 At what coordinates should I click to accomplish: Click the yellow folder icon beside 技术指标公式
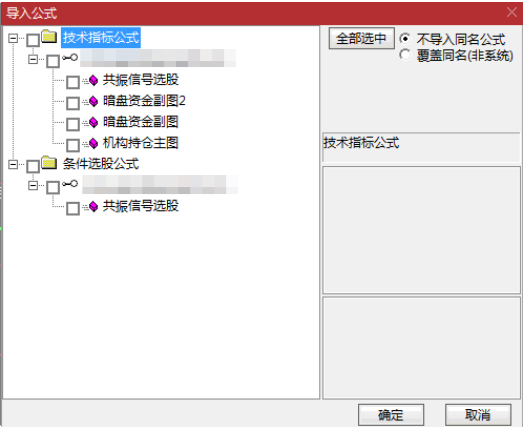coord(49,36)
